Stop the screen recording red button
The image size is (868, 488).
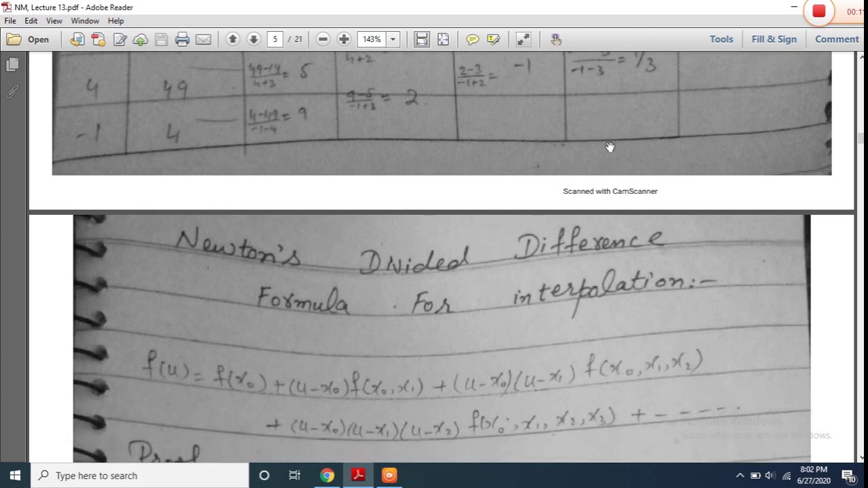coord(819,12)
